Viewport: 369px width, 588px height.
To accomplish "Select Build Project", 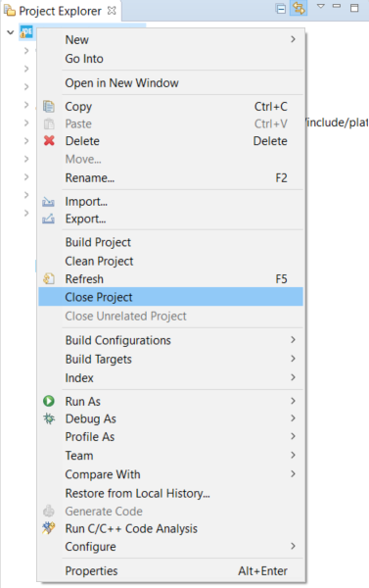I will (171, 242).
